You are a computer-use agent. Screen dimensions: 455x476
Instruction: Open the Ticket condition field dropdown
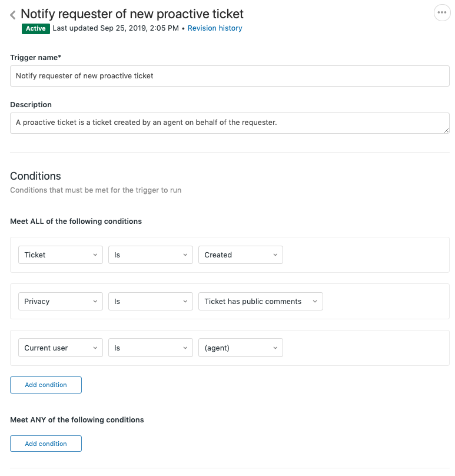(61, 255)
